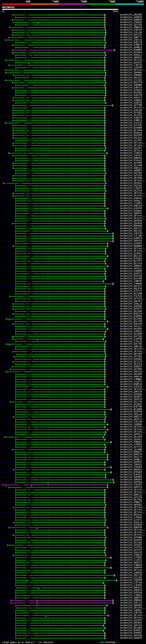Select label UniRef100_C1ABJ6
The width and height of the screenshot is (146, 644).
(x=131, y=153)
